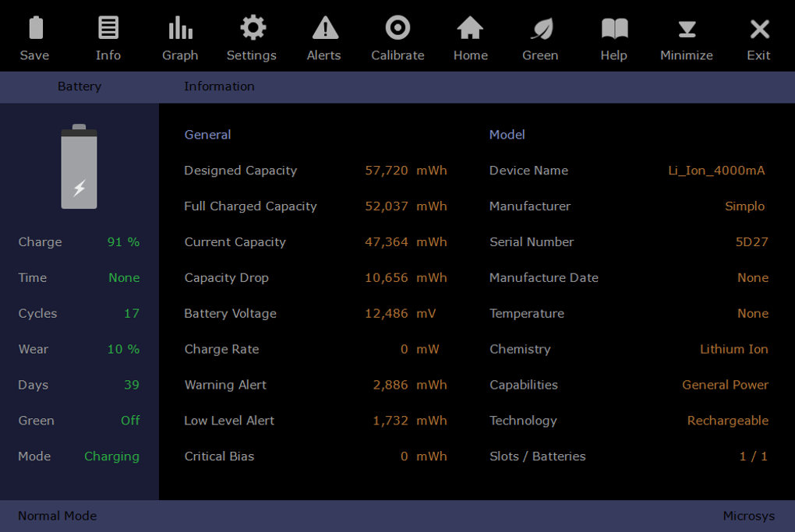This screenshot has height=532, width=795.
Task: Click the Minimize icon
Action: click(x=686, y=35)
